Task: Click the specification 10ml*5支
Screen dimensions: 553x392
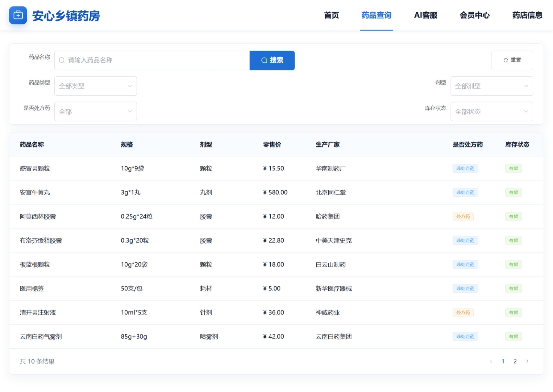Action: tap(134, 312)
